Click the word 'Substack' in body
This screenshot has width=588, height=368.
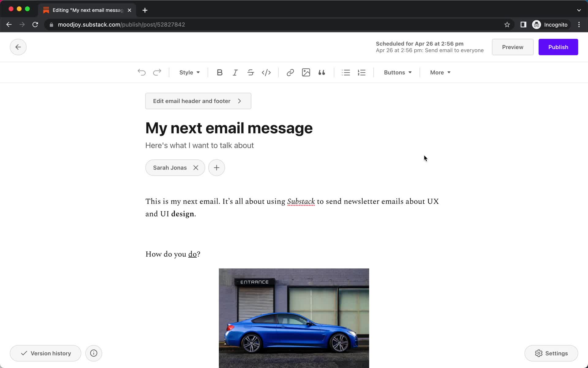click(x=301, y=201)
